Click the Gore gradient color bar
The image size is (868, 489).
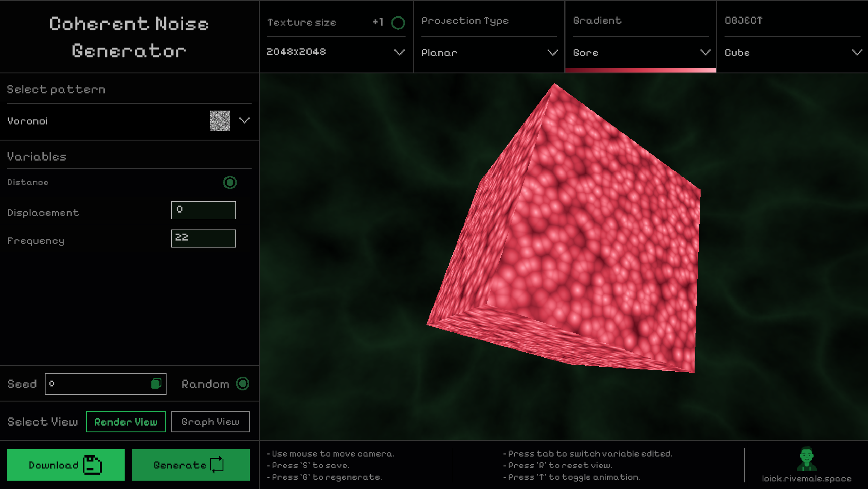pyautogui.click(x=640, y=70)
